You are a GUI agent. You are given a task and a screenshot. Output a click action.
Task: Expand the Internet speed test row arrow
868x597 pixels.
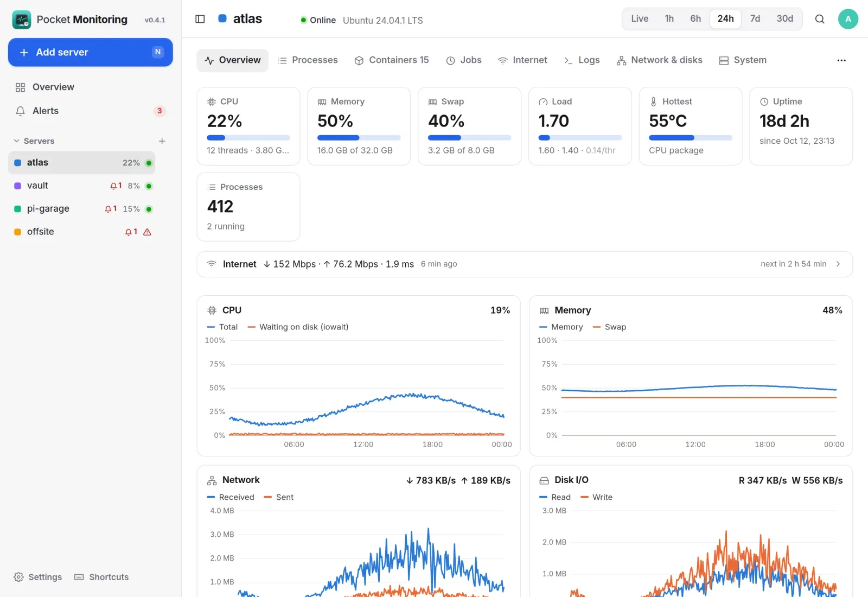(x=838, y=264)
